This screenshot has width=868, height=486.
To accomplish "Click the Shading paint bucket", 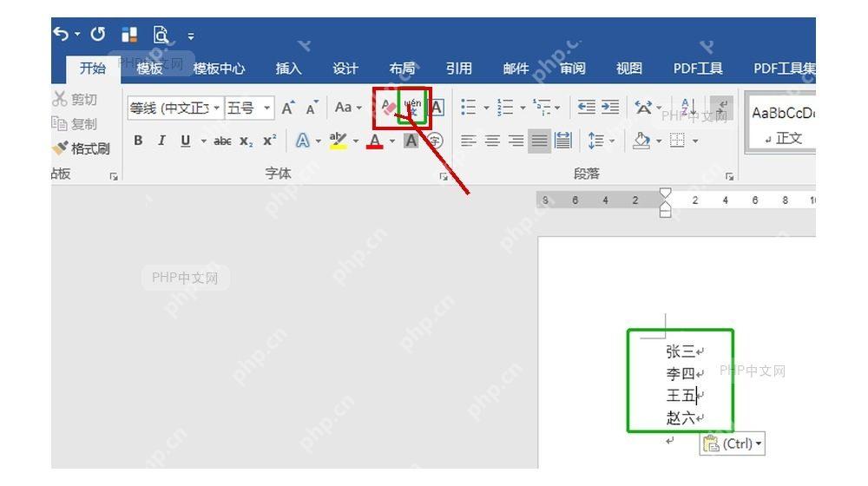I will (641, 141).
